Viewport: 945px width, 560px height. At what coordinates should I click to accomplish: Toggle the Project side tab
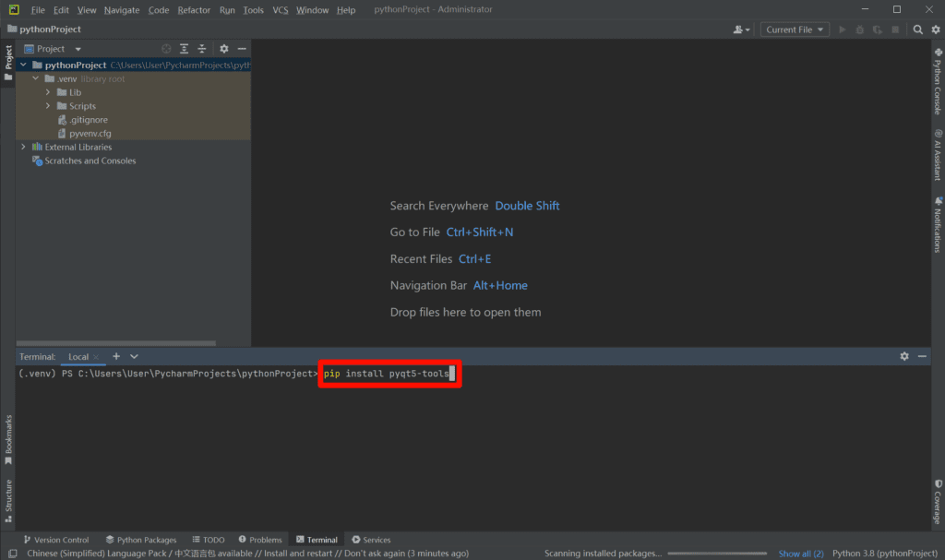point(7,63)
